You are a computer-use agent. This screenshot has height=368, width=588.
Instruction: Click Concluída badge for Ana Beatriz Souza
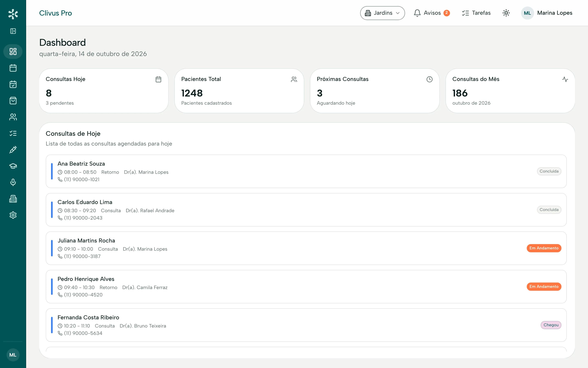549,171
